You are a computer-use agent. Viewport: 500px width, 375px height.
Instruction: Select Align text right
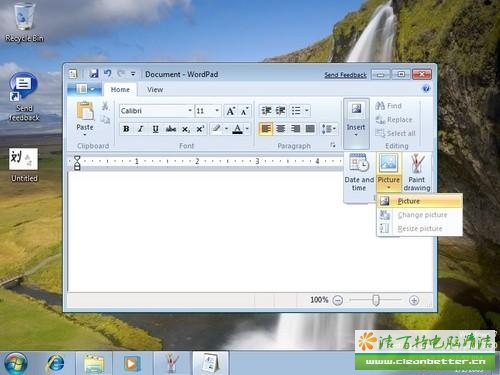[295, 129]
